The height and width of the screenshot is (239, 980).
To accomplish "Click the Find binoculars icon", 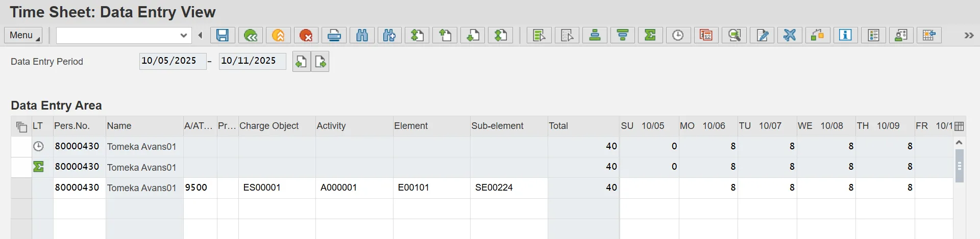I will tap(362, 35).
